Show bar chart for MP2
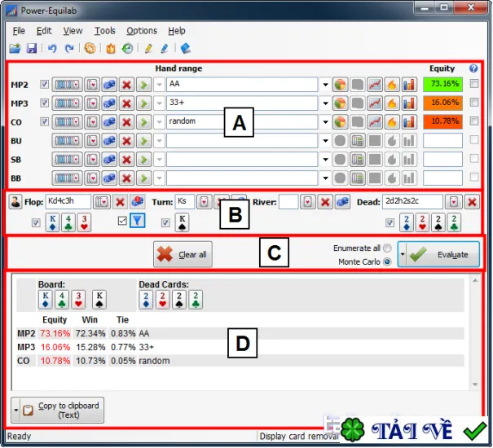This screenshot has height=448, width=493. [x=409, y=85]
